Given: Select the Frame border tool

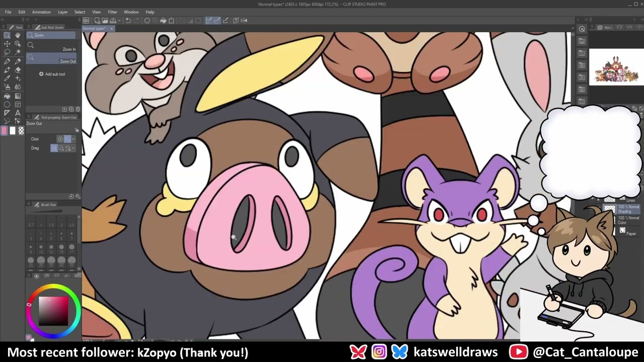Looking at the screenshot, I should [18, 105].
